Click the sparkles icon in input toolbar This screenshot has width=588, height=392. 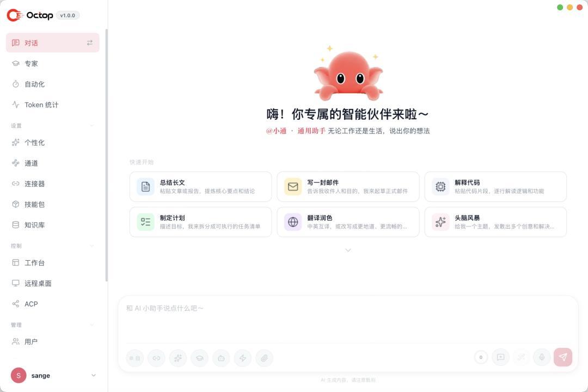pos(178,358)
